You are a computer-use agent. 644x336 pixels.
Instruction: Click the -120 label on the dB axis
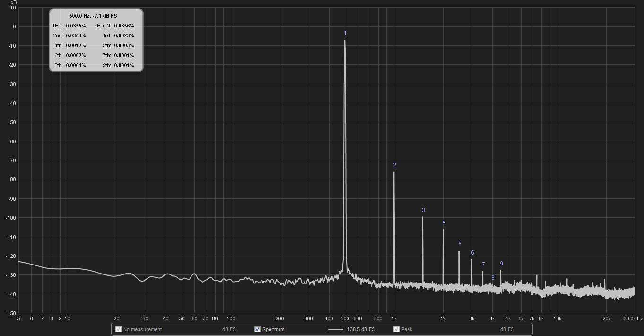pos(10,256)
